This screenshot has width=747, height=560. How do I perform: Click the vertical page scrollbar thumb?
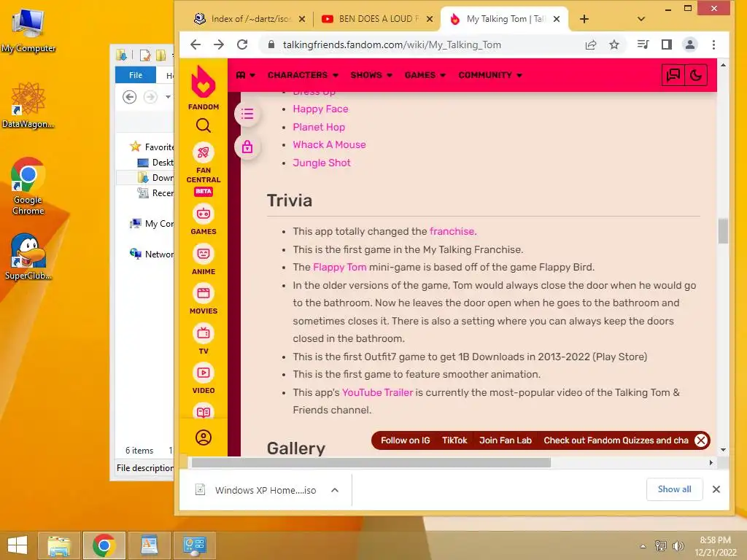723,231
